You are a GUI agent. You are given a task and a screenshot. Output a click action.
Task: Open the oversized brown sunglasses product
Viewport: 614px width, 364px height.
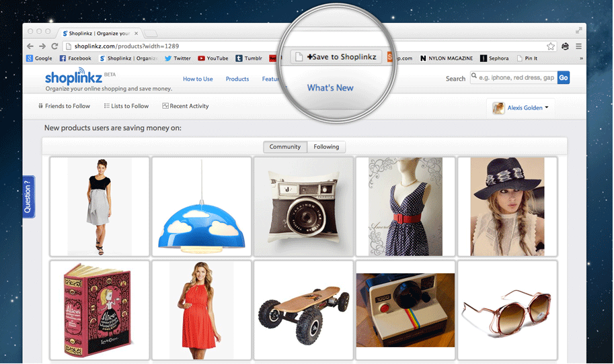point(508,310)
